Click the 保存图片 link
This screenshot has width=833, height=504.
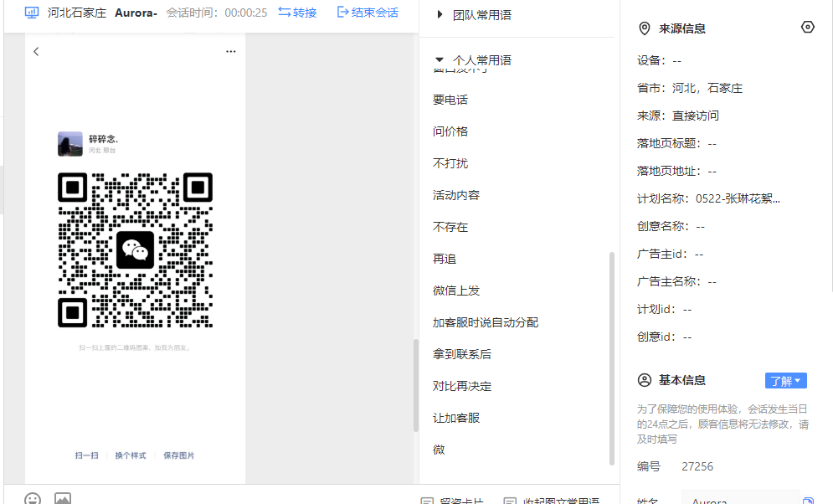179,455
